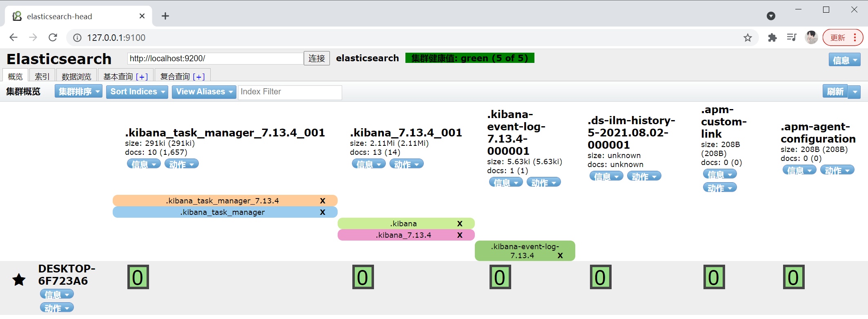Select shard 0 of .apm-agent-configuration
This screenshot has height=319, width=868.
click(794, 277)
